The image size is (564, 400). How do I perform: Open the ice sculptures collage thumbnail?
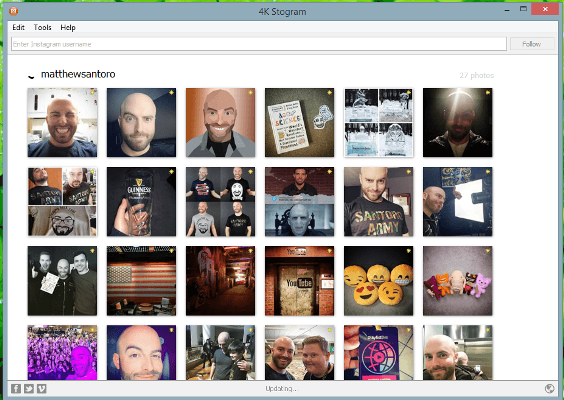(x=378, y=122)
